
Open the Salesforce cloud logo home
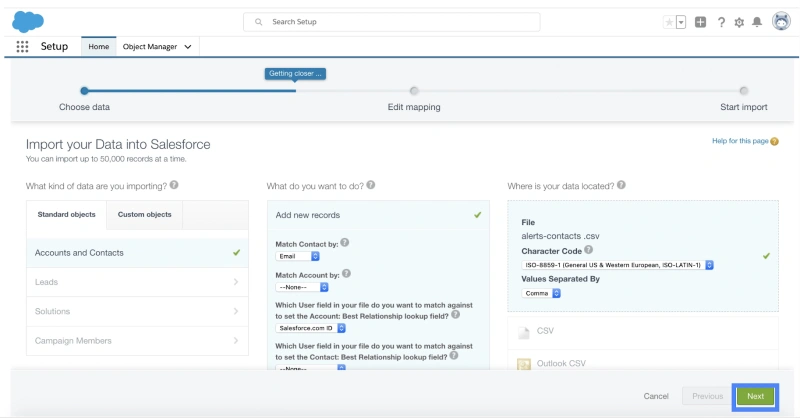click(x=28, y=22)
